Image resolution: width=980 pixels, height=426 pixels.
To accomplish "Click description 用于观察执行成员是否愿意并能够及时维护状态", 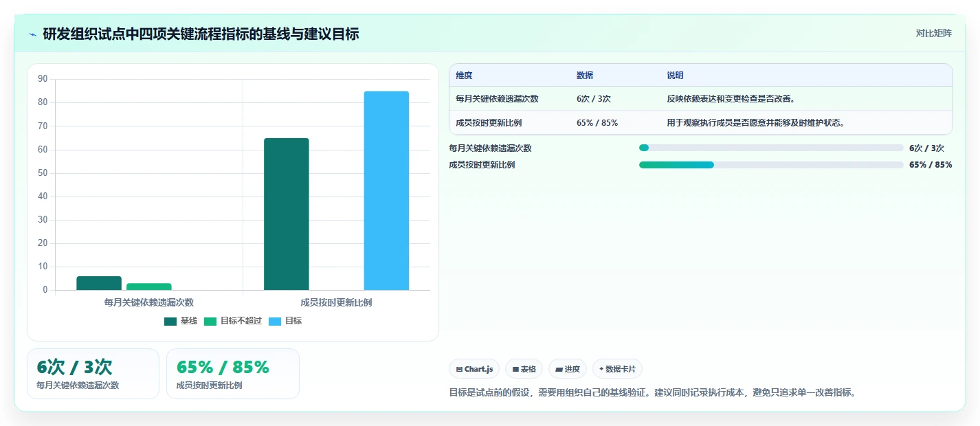I will pyautogui.click(x=755, y=123).
